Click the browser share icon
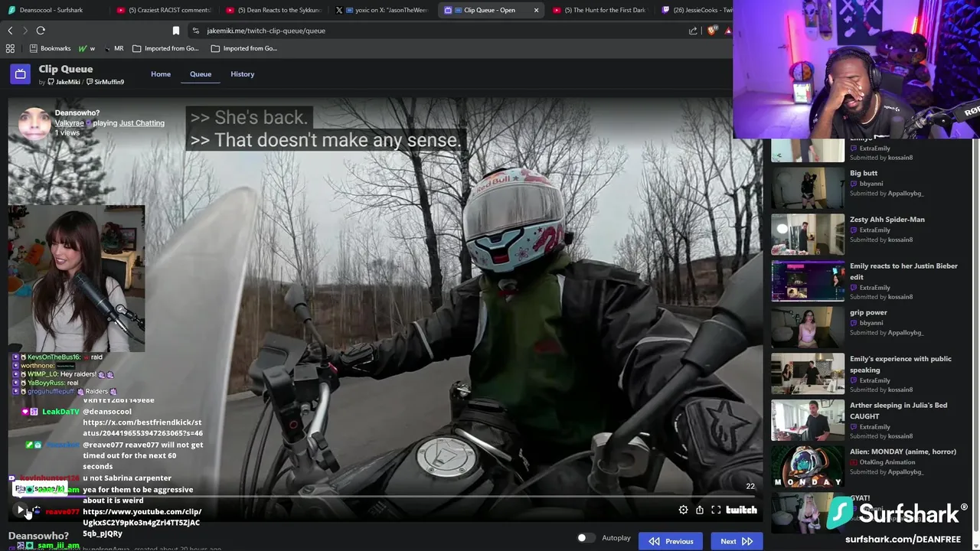Image resolution: width=980 pixels, height=551 pixels. 693,31
